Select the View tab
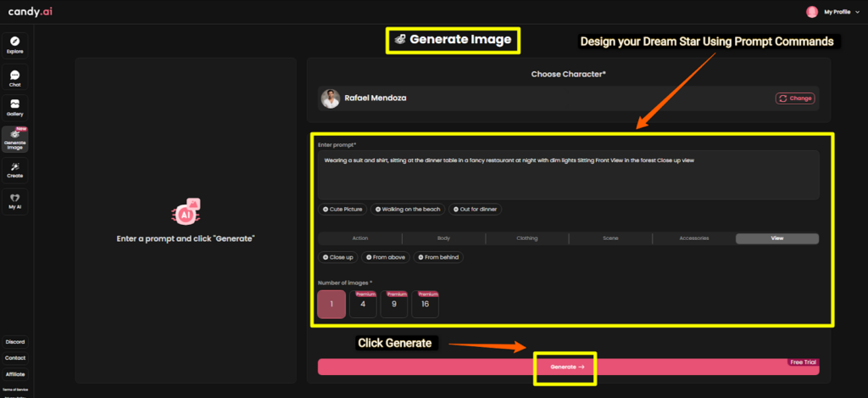The height and width of the screenshot is (398, 868). (x=777, y=238)
